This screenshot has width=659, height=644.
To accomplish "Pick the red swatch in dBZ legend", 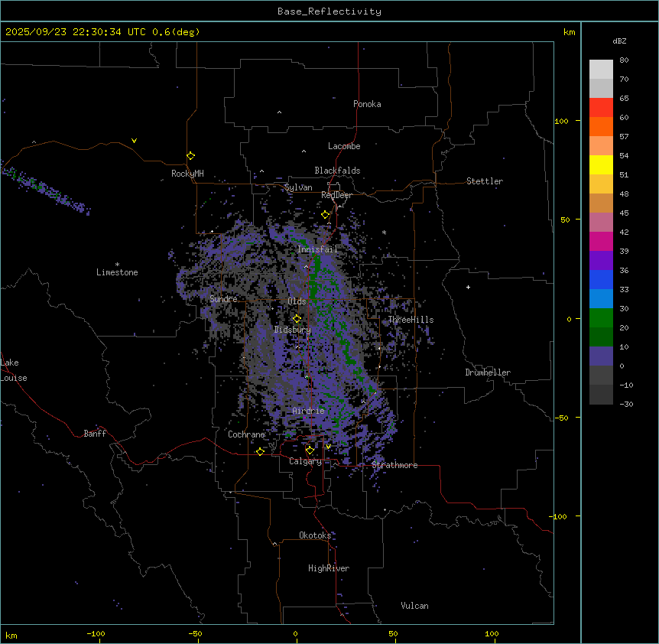I will pyautogui.click(x=601, y=107).
